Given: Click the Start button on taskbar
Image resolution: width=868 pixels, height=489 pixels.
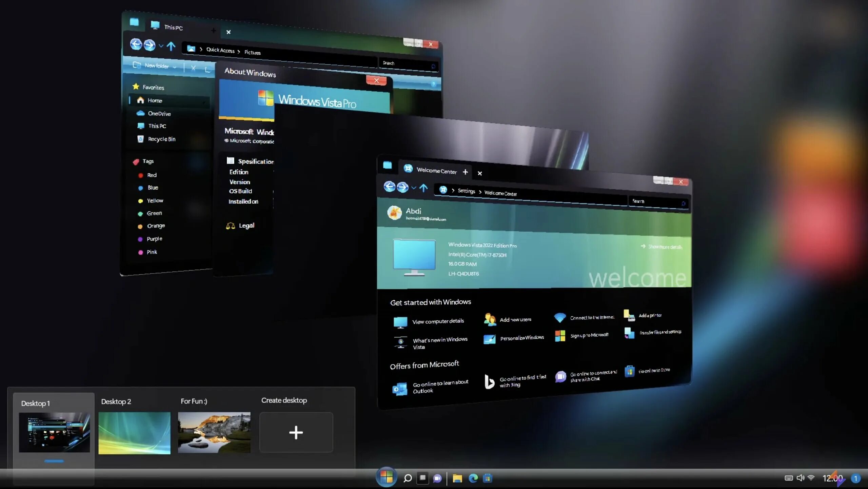Looking at the screenshot, I should coord(386,477).
